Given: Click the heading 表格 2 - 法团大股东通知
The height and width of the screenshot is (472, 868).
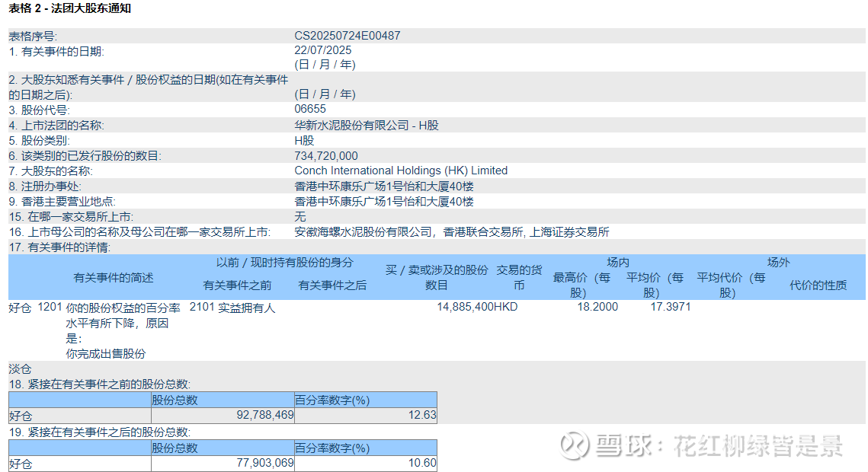Looking at the screenshot, I should click(70, 8).
